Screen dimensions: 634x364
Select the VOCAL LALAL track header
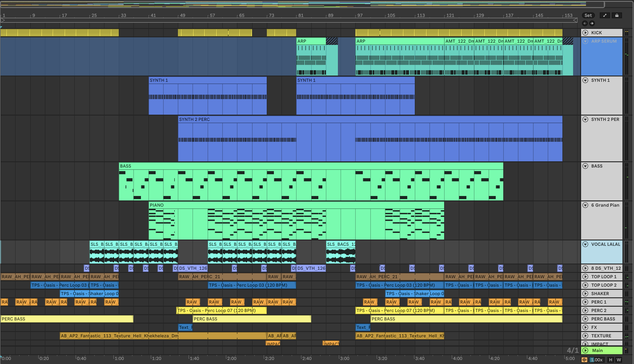[606, 244]
